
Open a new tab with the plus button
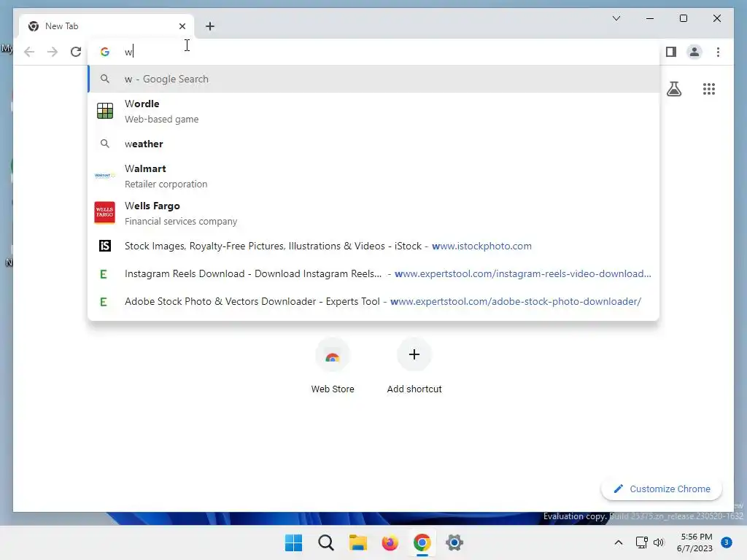[210, 26]
